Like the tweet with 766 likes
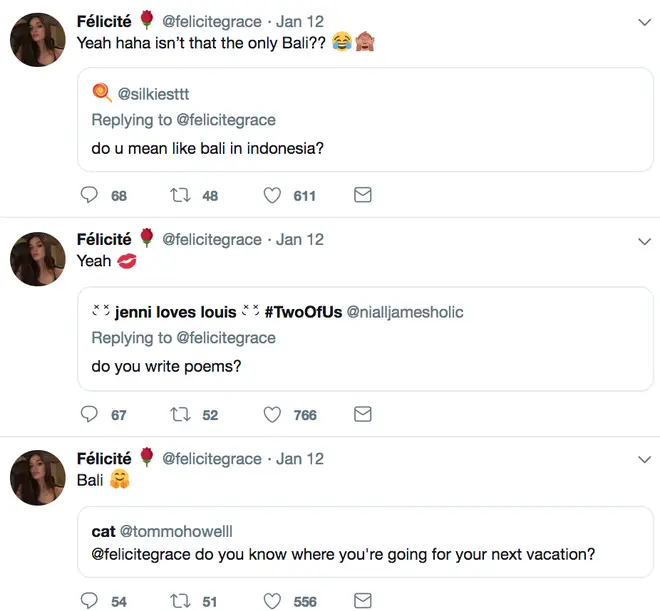Image resolution: width=660 pixels, height=611 pixels. 272,414
